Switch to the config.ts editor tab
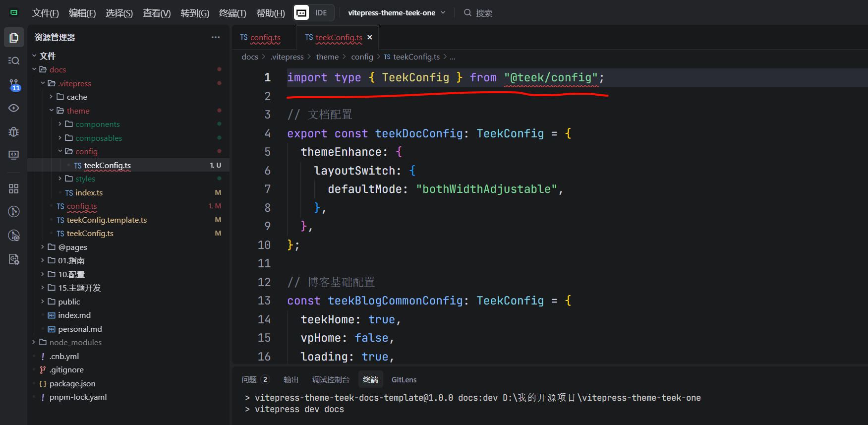 [x=261, y=37]
